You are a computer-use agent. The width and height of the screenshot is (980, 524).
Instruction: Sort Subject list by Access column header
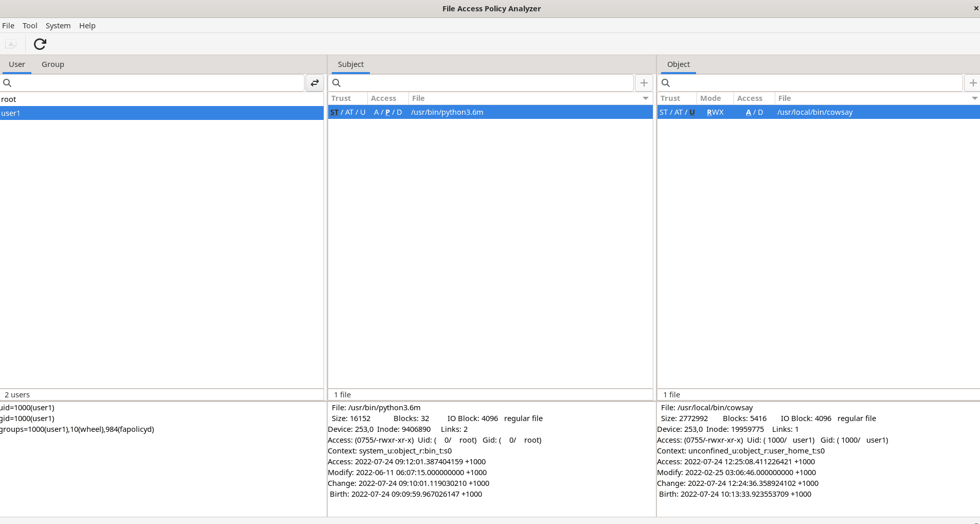(x=388, y=98)
